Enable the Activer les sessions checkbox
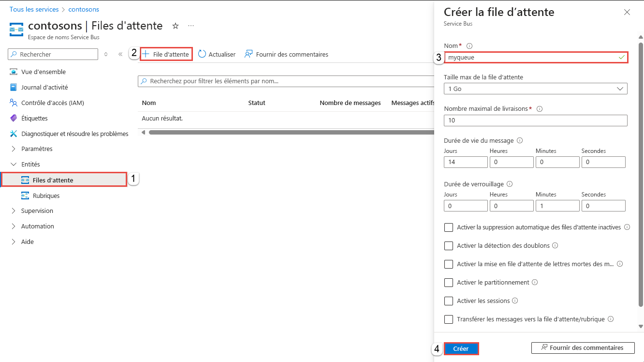The image size is (644, 362). (x=449, y=301)
